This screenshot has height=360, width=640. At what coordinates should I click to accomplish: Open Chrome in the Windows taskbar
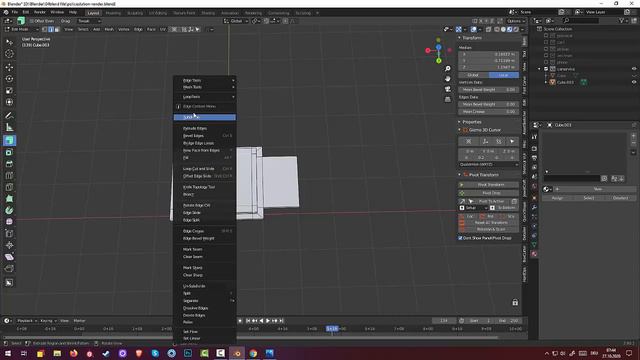(x=253, y=353)
